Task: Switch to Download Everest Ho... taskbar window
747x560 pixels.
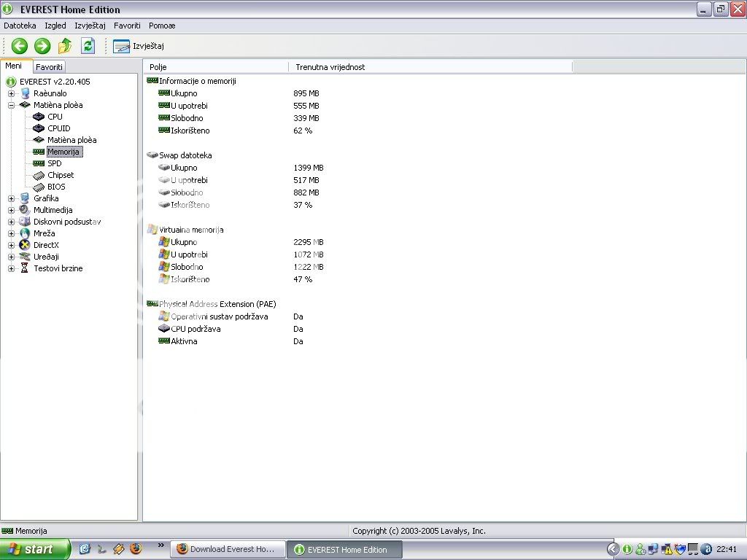Action: [x=228, y=550]
